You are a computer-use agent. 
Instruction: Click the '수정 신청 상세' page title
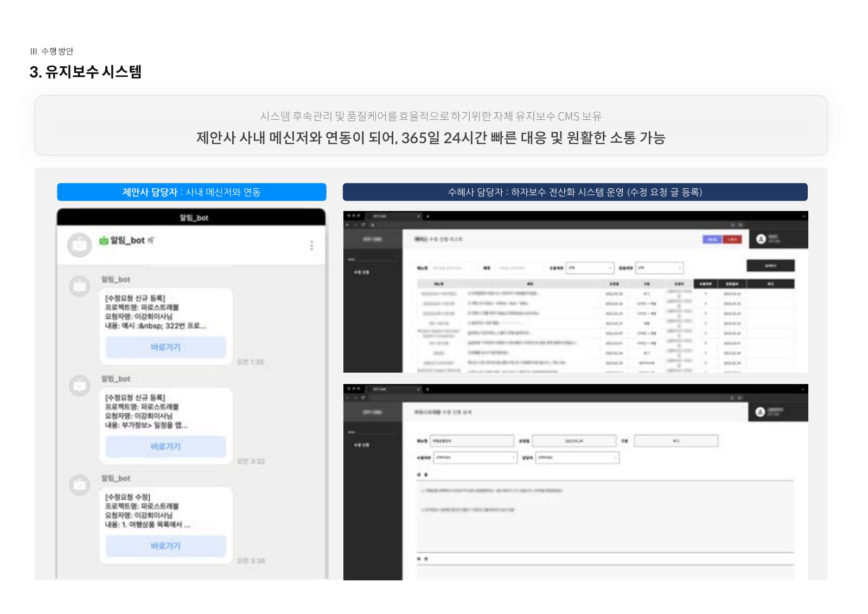(443, 412)
